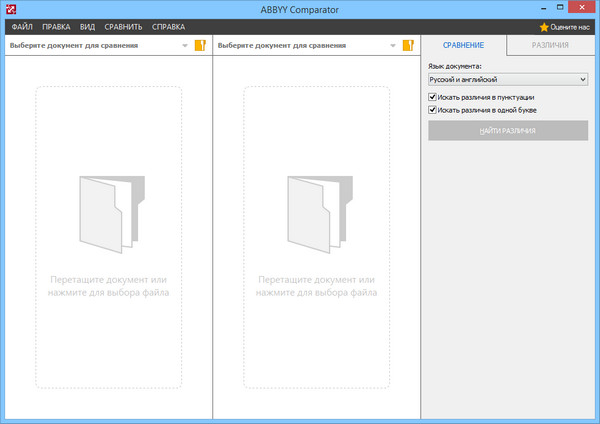Open the ФАЙЛ menu
The width and height of the screenshot is (600, 424).
[22, 27]
